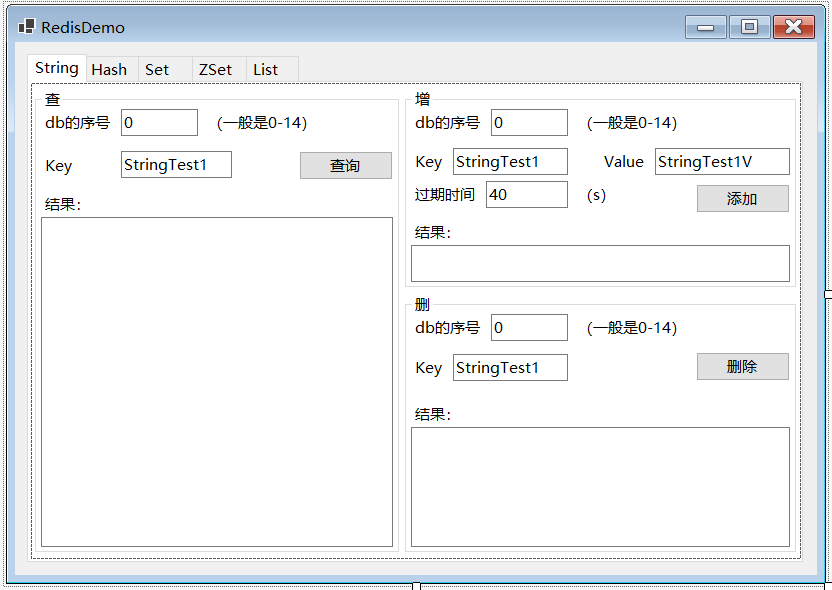Image resolution: width=832 pixels, height=590 pixels.
Task: Click the 过期时间 label
Action: (x=445, y=195)
